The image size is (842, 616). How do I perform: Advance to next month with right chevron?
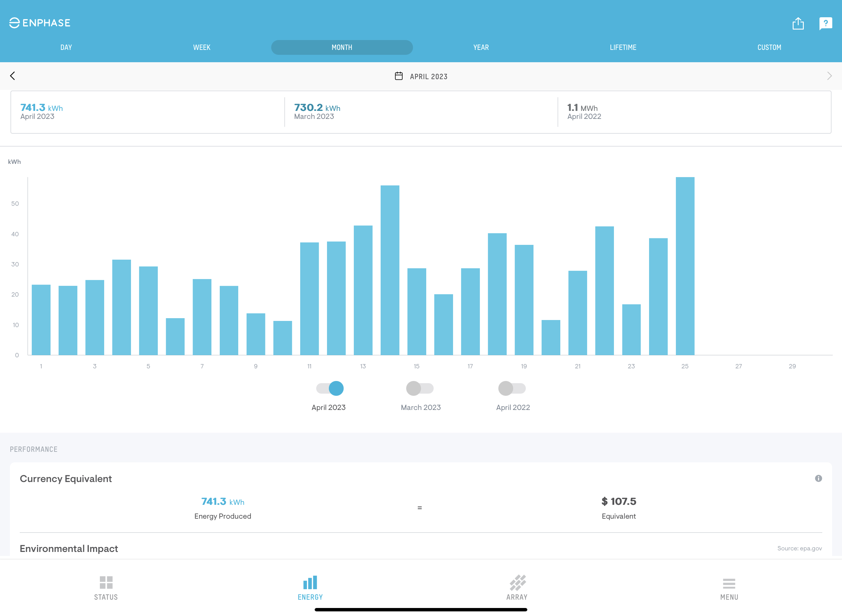tap(829, 76)
